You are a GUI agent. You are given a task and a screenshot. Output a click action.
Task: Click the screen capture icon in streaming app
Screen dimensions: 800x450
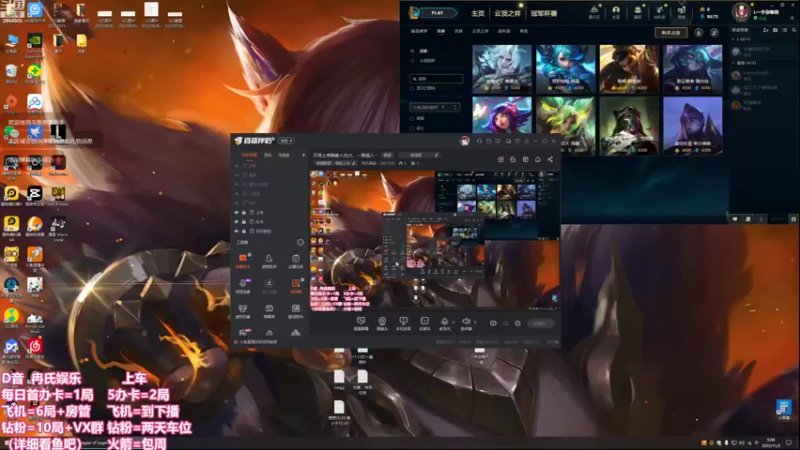[361, 323]
